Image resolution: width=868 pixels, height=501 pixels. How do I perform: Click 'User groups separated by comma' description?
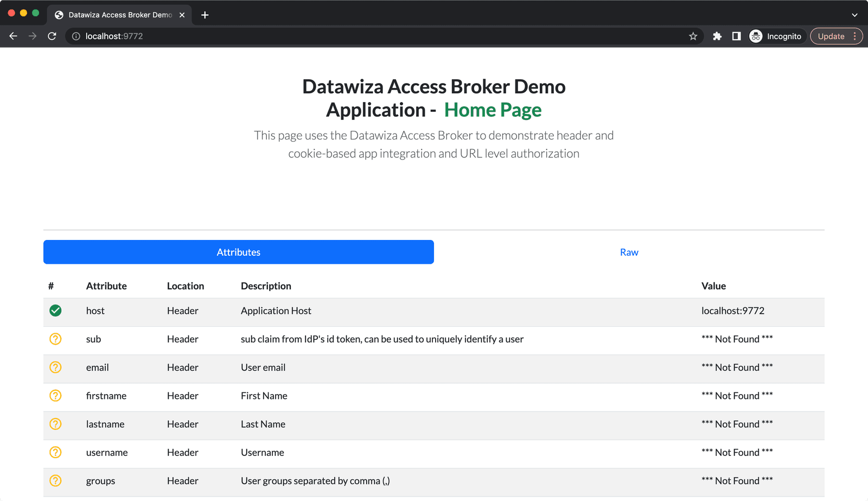pyautogui.click(x=315, y=481)
